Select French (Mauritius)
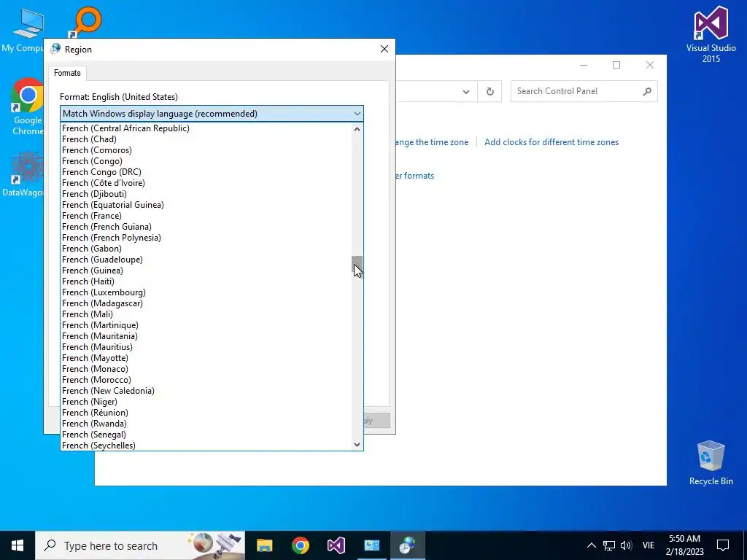 (x=206, y=347)
